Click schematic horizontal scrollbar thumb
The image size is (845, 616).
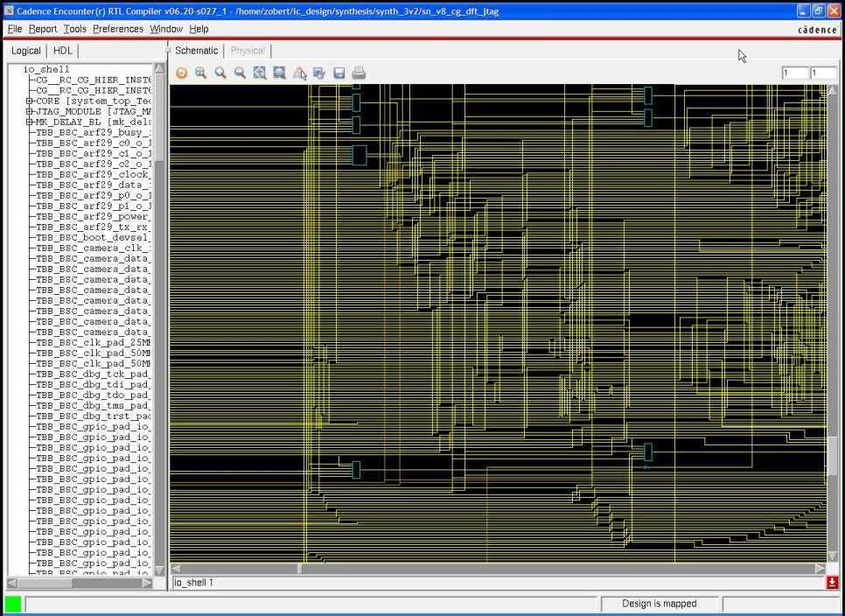click(301, 569)
